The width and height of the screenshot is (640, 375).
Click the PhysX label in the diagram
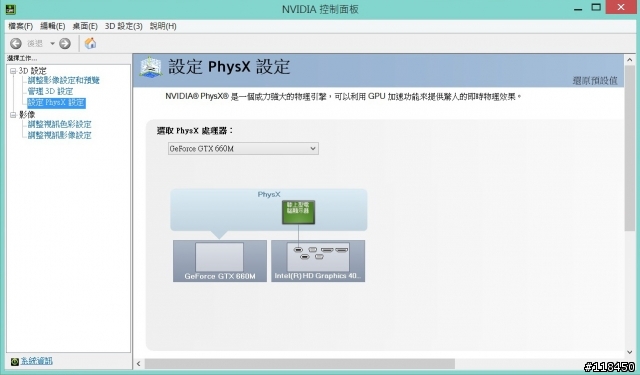[269, 194]
